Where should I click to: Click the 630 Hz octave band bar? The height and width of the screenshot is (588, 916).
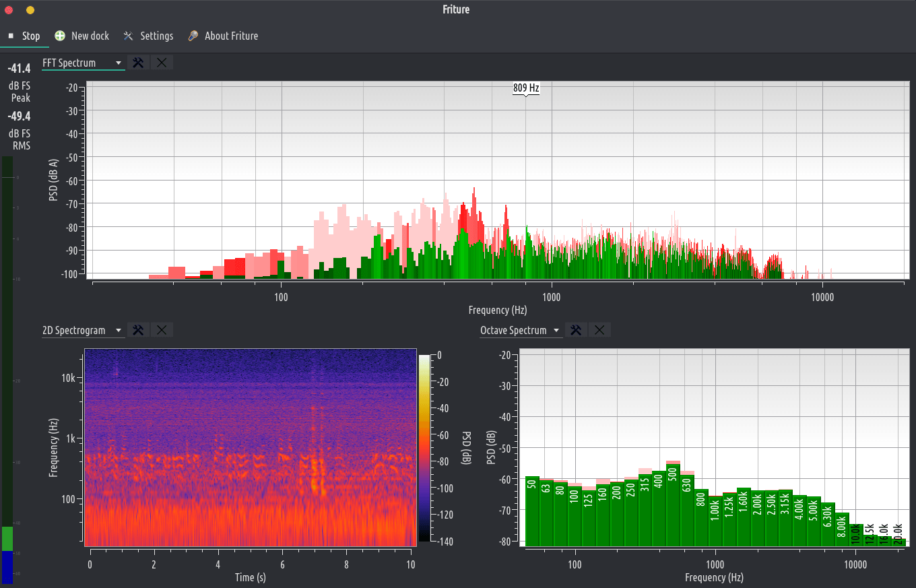tap(687, 510)
